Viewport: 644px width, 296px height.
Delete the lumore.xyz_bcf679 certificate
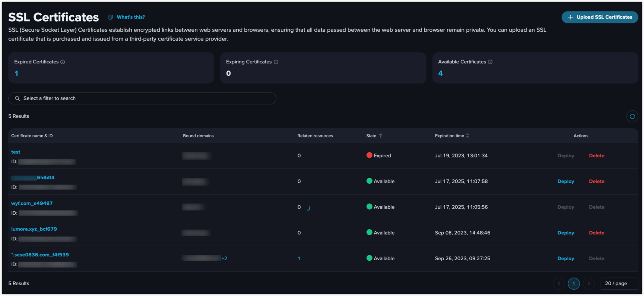click(597, 233)
